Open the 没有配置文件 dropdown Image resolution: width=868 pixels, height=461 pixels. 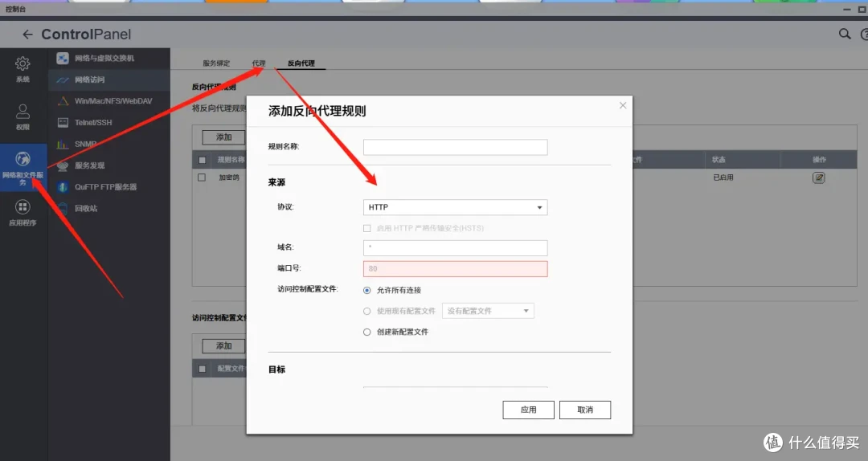(489, 311)
